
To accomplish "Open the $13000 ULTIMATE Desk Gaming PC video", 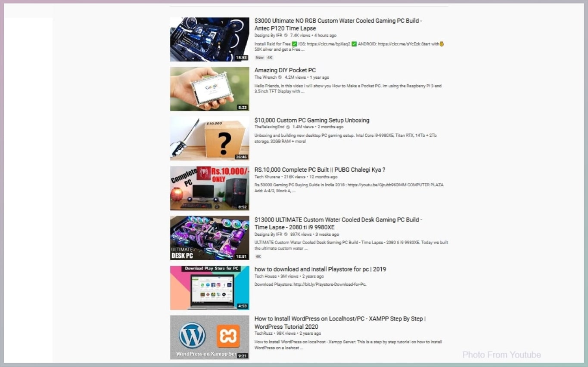I will (x=338, y=223).
